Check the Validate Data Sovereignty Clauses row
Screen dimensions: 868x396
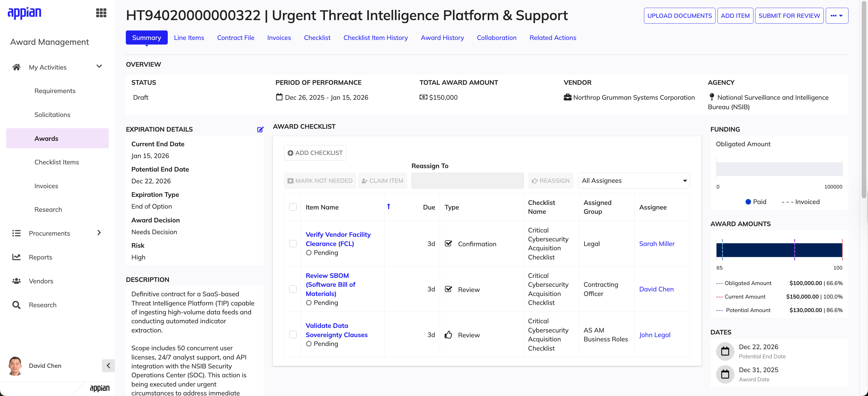click(x=293, y=334)
